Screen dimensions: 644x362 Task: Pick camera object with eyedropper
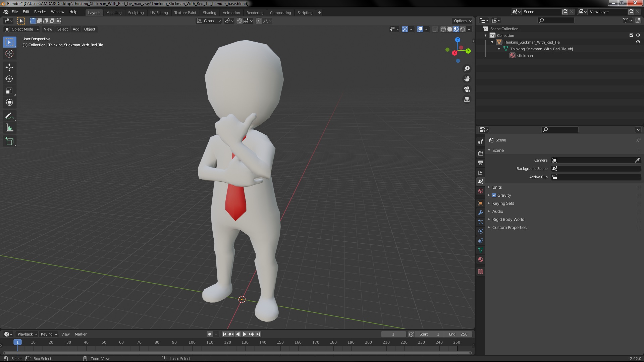(637, 160)
